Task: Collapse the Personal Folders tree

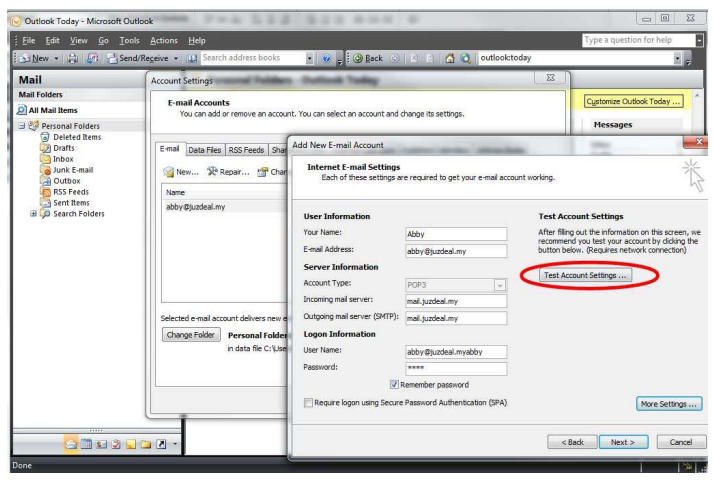Action: coord(21,126)
